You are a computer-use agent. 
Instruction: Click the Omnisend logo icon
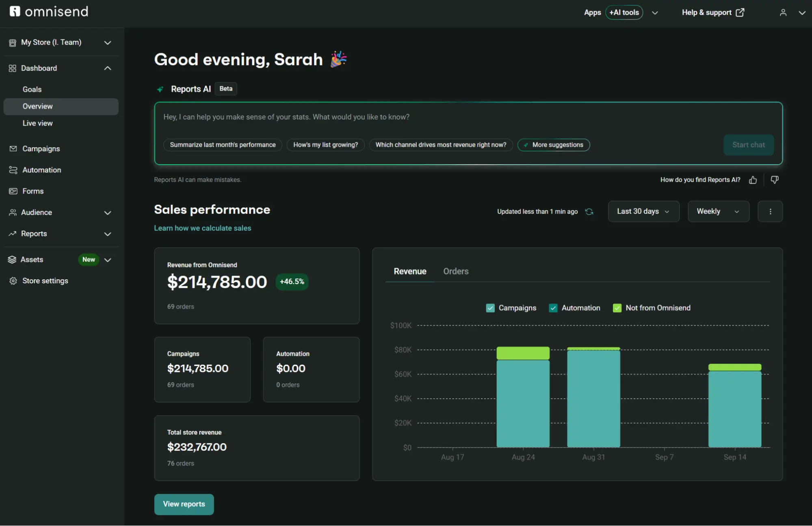click(15, 11)
